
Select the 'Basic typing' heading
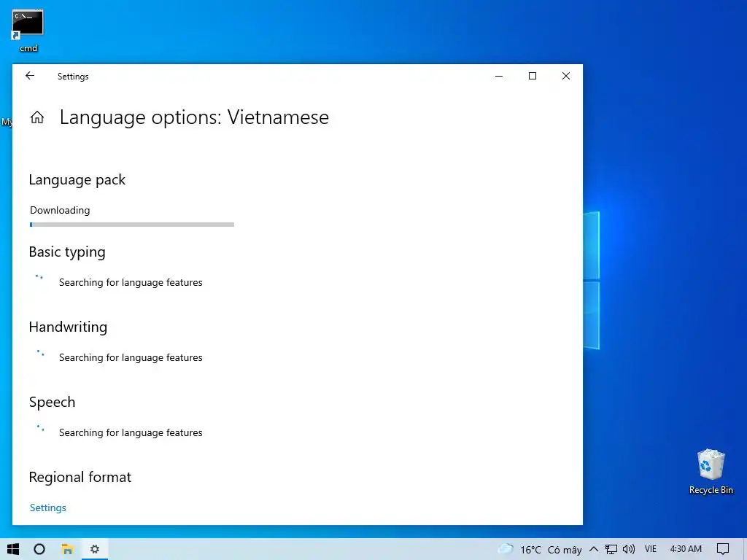click(x=67, y=252)
